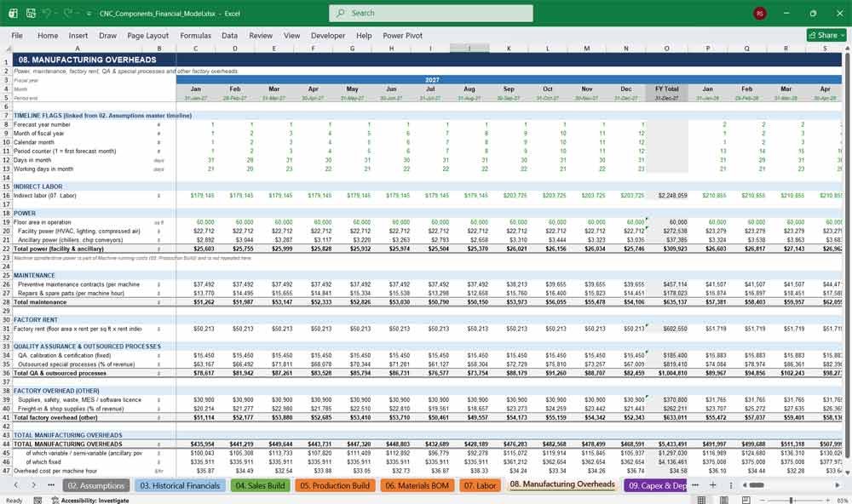
Task: Select row header 44
Action: coord(6,444)
